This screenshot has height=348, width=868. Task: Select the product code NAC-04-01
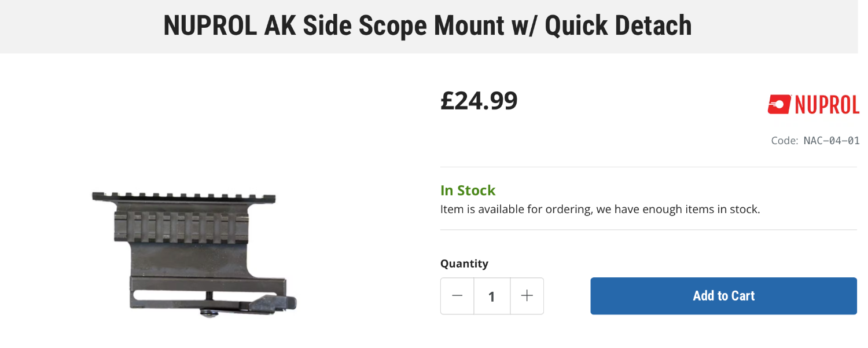point(831,141)
